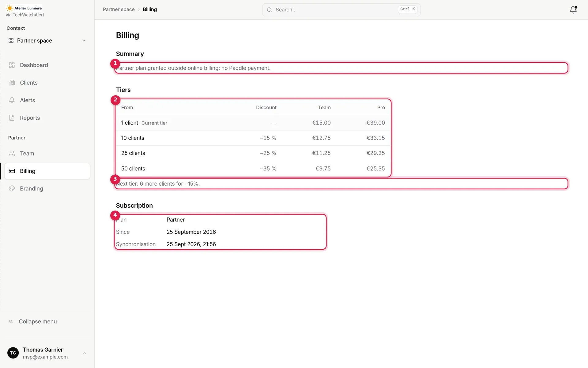588x368 pixels.
Task: Click the Dashboard grid icon
Action: click(12, 65)
